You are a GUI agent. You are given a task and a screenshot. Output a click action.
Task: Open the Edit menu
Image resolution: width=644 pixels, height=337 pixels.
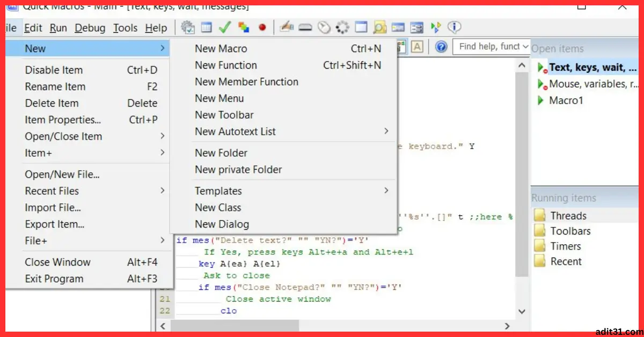coord(33,28)
